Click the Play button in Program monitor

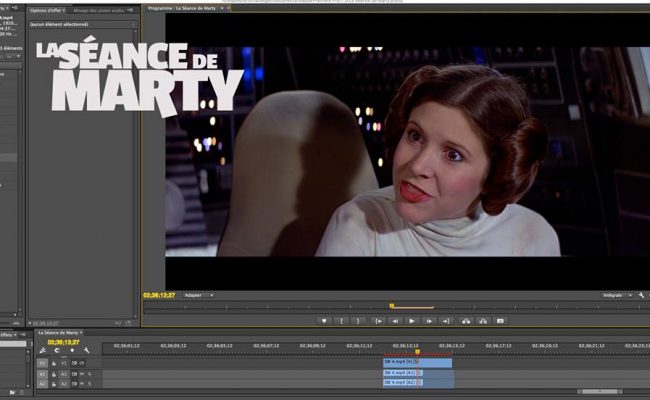coord(411,321)
